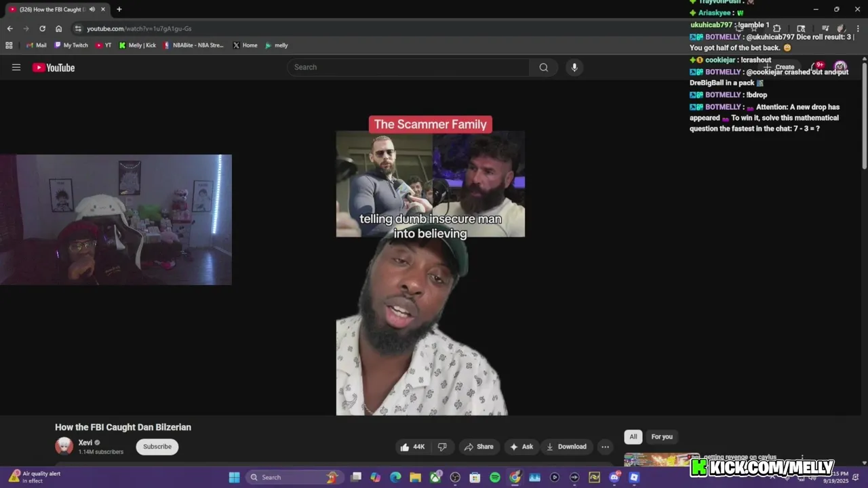The height and width of the screenshot is (488, 868).
Task: Click the video player to pause
Action: pos(430,247)
